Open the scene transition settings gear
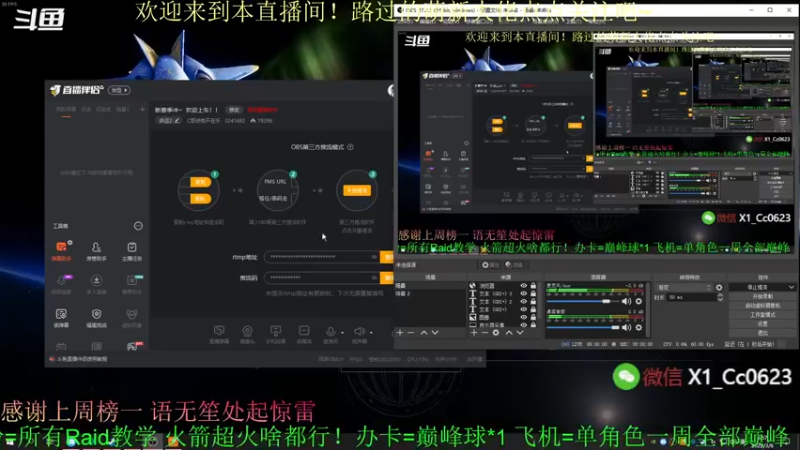This screenshot has width=800, height=450. pyautogui.click(x=719, y=288)
